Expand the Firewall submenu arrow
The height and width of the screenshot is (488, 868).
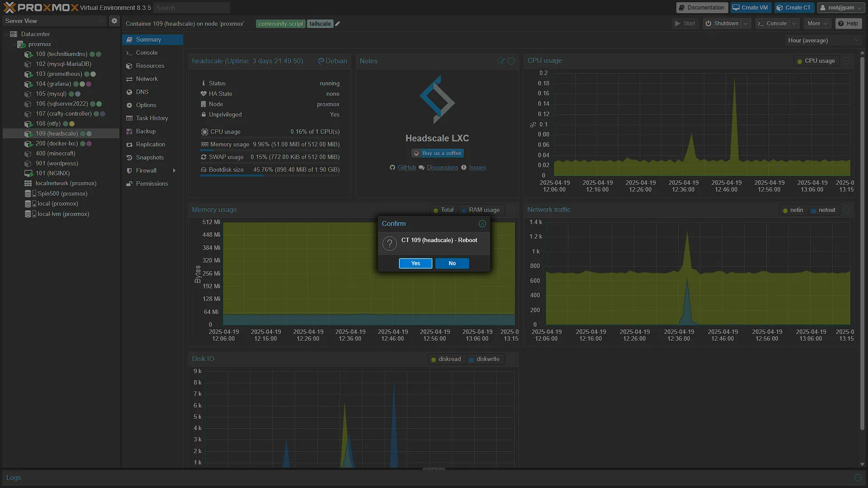coord(174,171)
